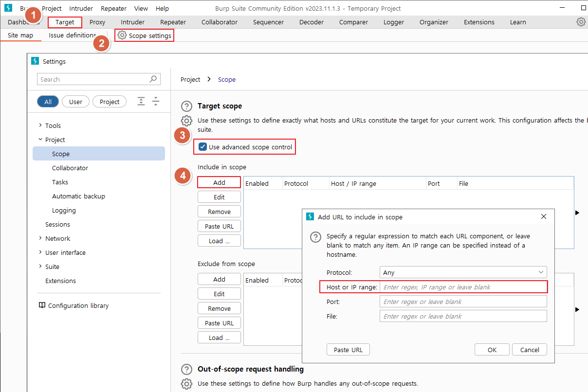Image resolution: width=588 pixels, height=392 pixels.
Task: Click Scope settings button
Action: point(145,36)
